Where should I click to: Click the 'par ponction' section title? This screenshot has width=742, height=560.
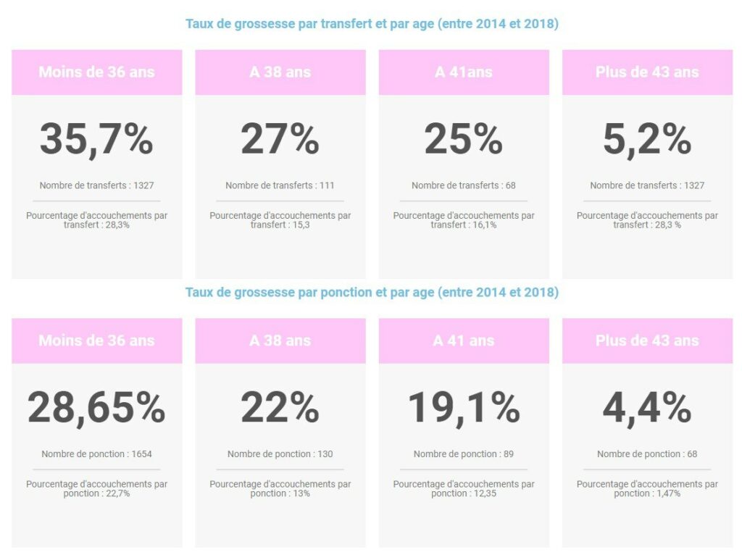372,293
